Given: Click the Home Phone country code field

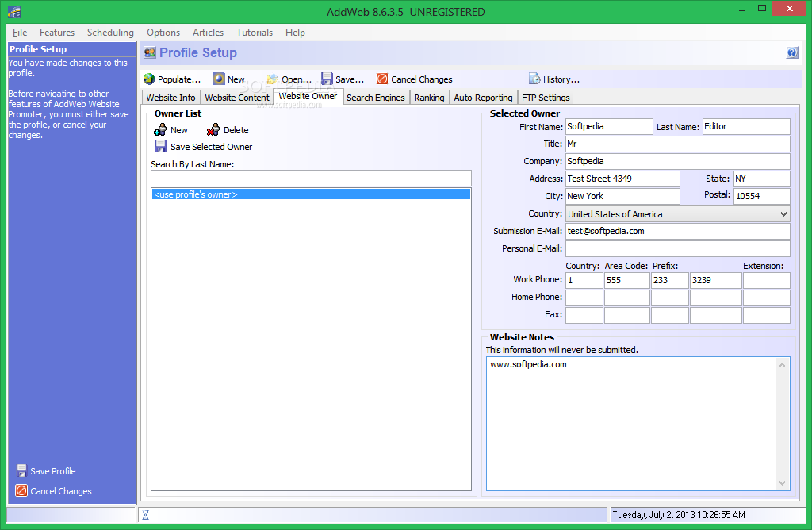Looking at the screenshot, I should coord(584,298).
